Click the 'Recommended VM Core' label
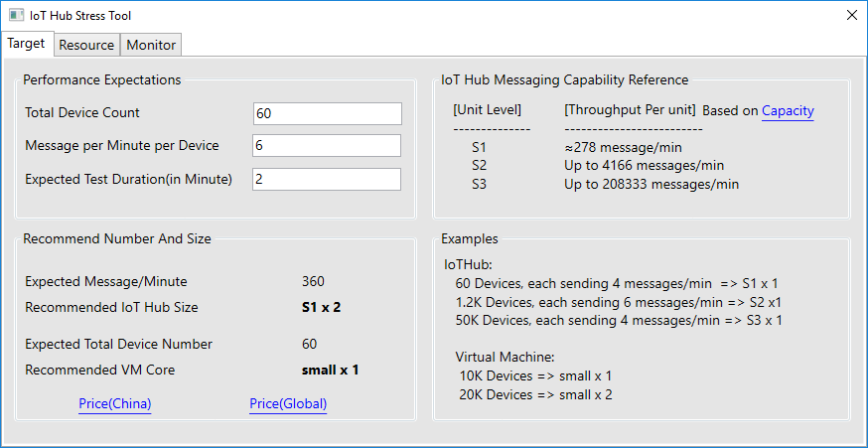Image resolution: width=868 pixels, height=448 pixels. pyautogui.click(x=99, y=370)
